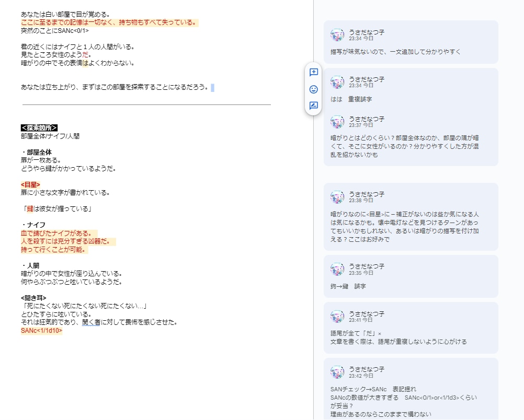Click line 暗がりの中で女性が座り込んでいる。
This screenshot has height=420, width=524.
72,274
